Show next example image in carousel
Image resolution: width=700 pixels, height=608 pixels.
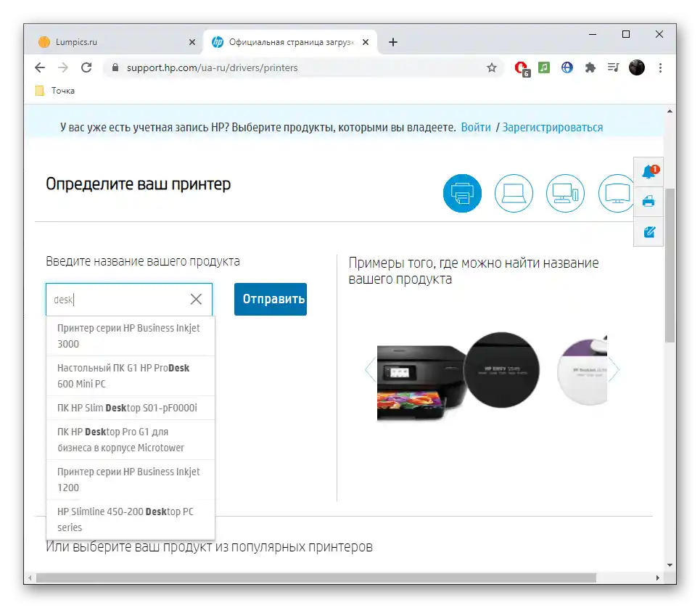point(614,369)
